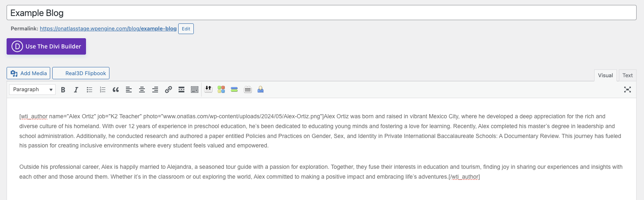Switch to the Text editor tab
The height and width of the screenshot is (200, 644).
[x=628, y=75]
